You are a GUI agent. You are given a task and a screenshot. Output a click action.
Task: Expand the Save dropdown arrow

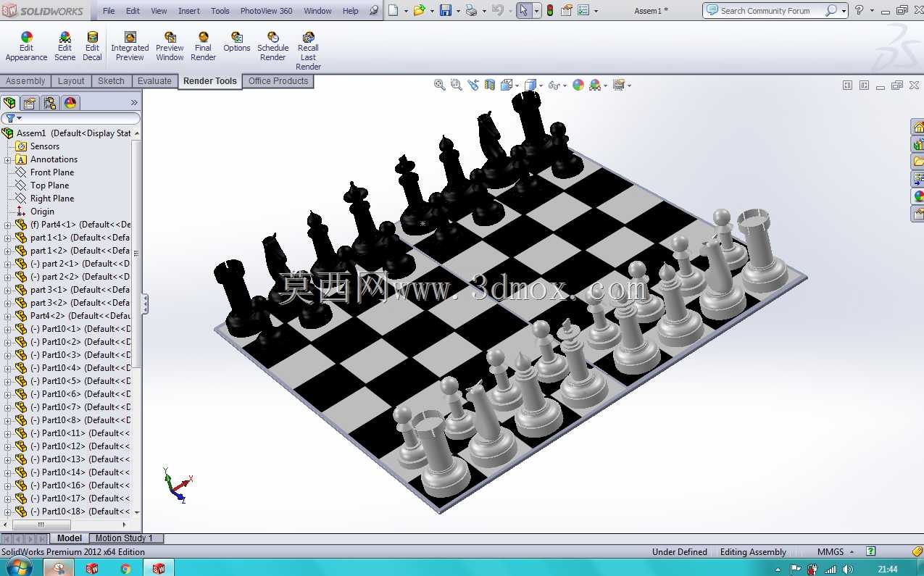point(457,11)
